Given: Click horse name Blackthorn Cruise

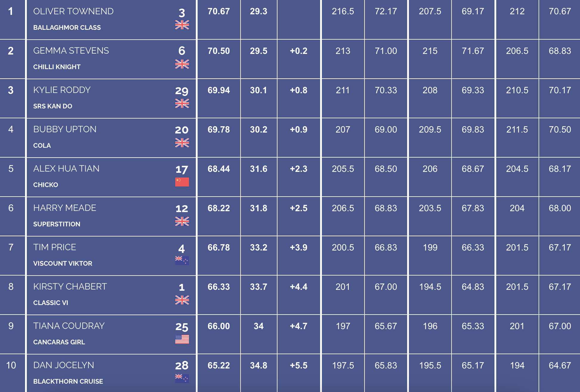Looking at the screenshot, I should pyautogui.click(x=68, y=381).
